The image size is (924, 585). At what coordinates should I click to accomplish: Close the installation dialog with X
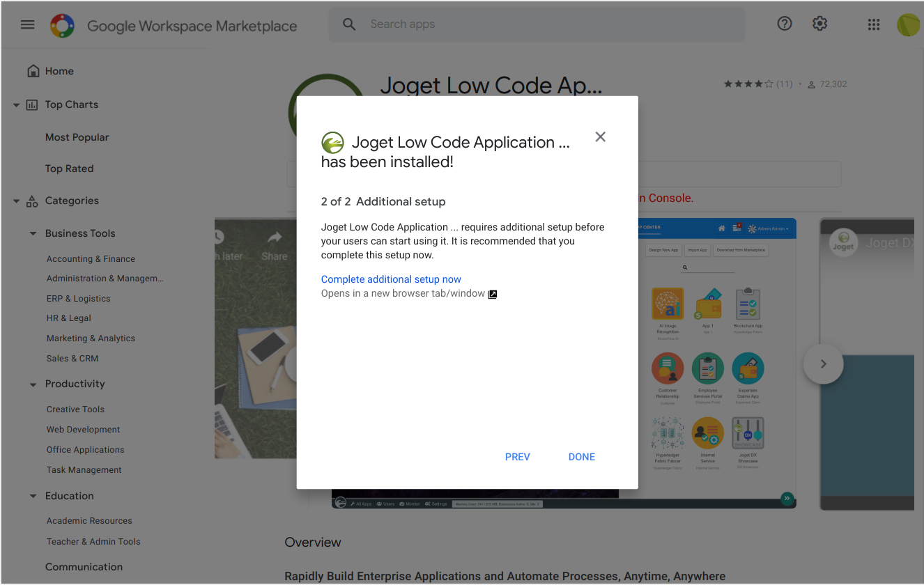click(x=600, y=137)
